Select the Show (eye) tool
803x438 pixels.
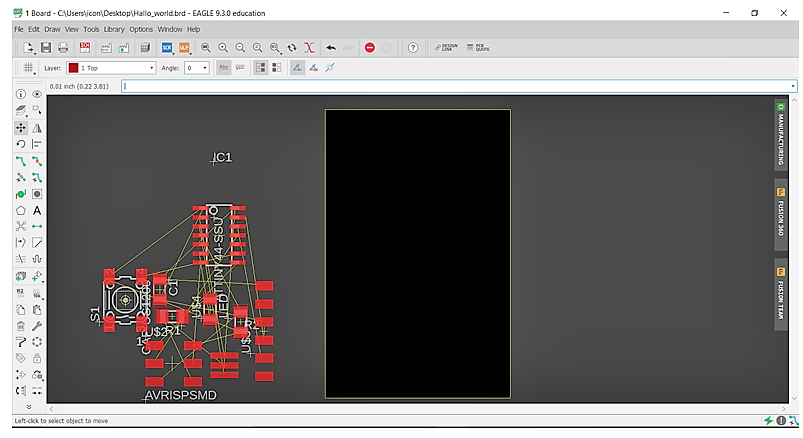pyautogui.click(x=37, y=94)
